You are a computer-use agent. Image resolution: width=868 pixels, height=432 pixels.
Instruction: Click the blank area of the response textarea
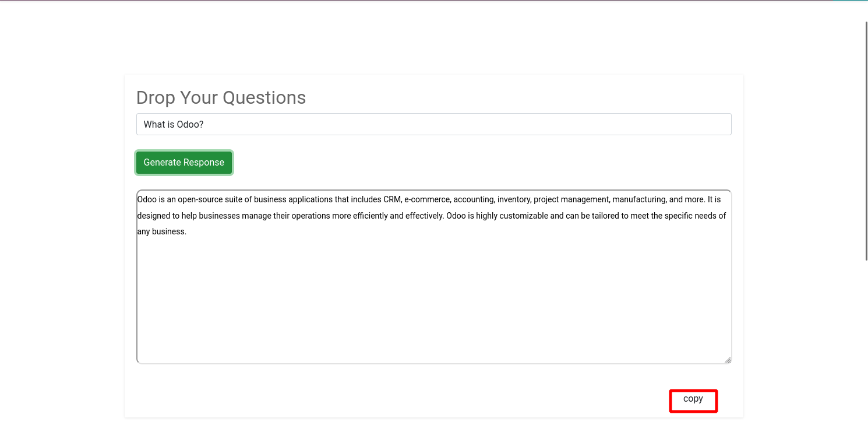433,297
